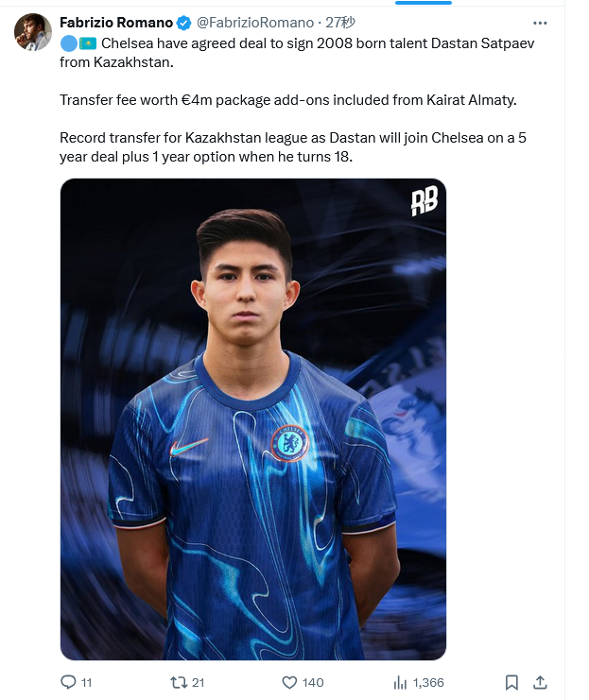
Task: Click the view count 1,366
Action: [x=428, y=682]
